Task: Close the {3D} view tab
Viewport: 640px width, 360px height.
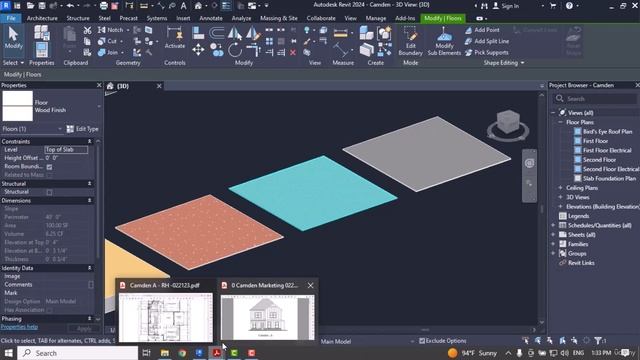Action: (x=159, y=86)
